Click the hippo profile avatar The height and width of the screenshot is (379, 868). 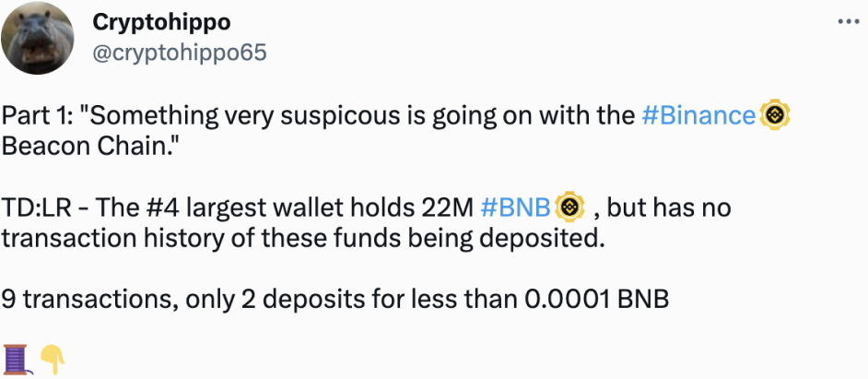pyautogui.click(x=37, y=37)
